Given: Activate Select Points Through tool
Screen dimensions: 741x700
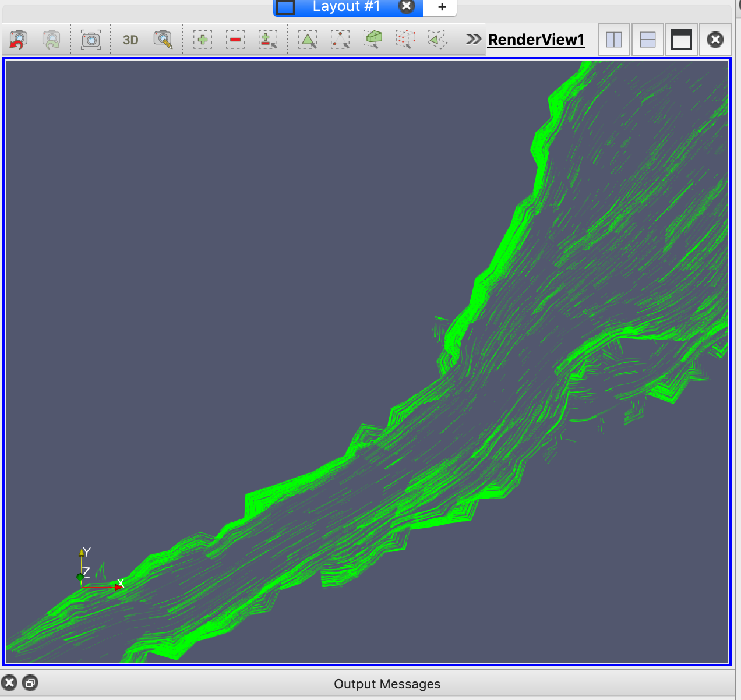Looking at the screenshot, I should (405, 40).
